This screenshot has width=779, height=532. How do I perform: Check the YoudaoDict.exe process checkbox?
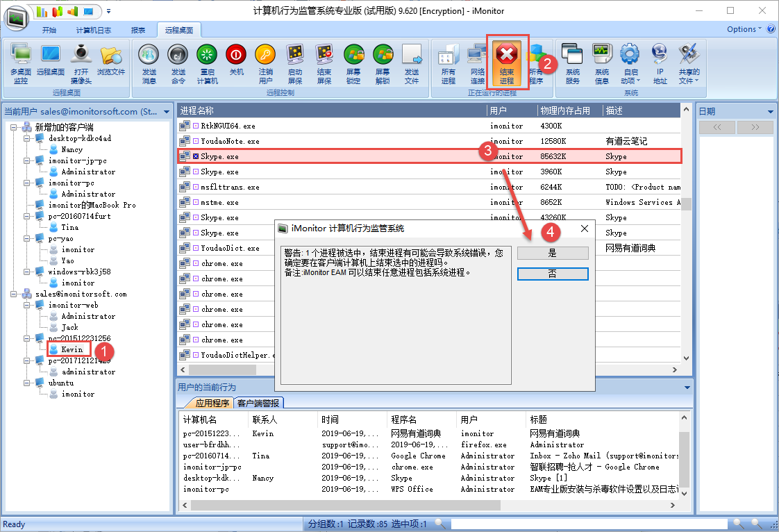coord(196,248)
